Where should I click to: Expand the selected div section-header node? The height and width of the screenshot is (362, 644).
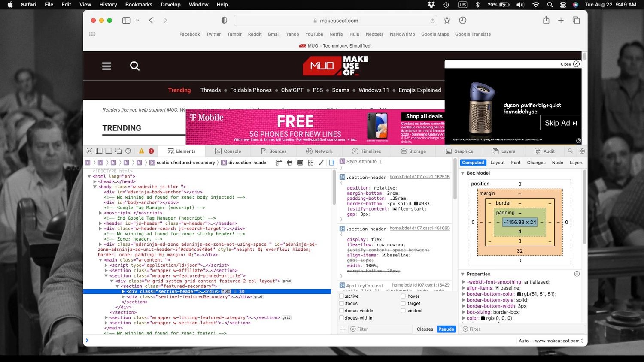[123, 291]
